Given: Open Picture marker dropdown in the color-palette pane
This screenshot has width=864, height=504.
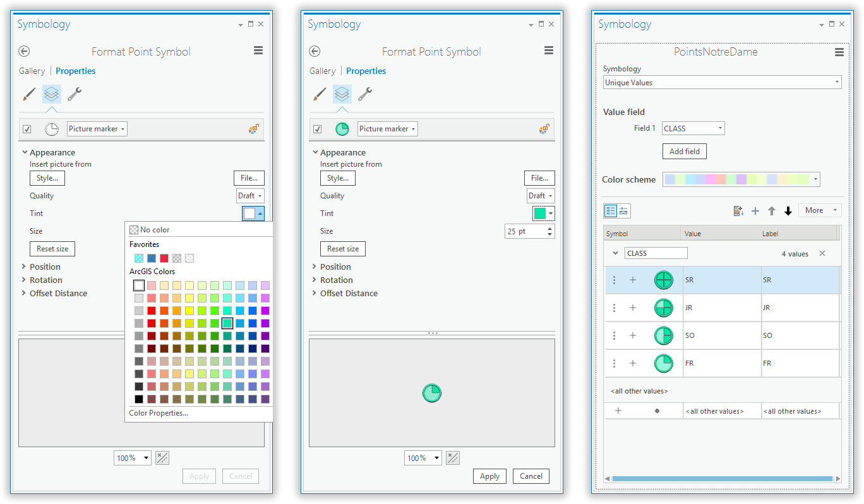Looking at the screenshot, I should (x=97, y=129).
